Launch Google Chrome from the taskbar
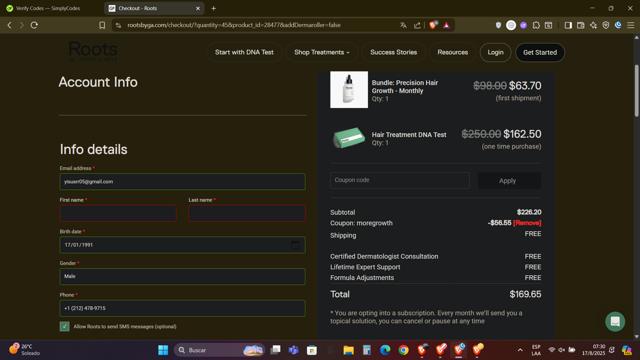640x360 pixels. click(403, 350)
